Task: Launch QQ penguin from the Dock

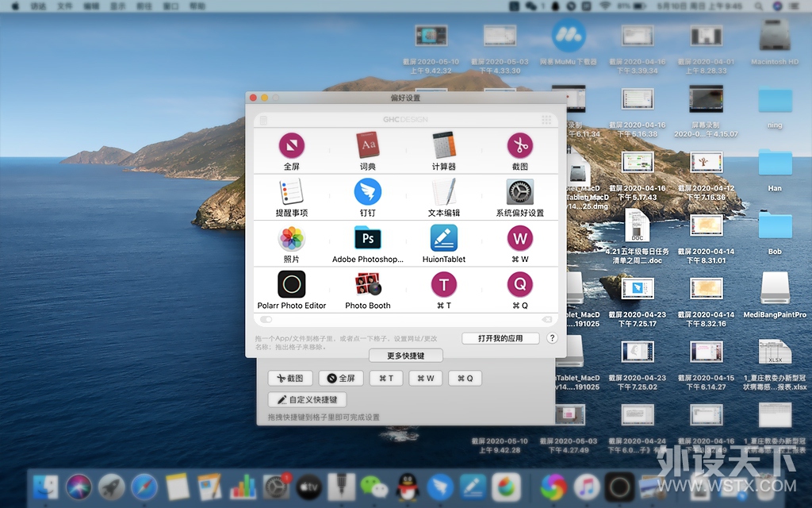Action: 408,487
